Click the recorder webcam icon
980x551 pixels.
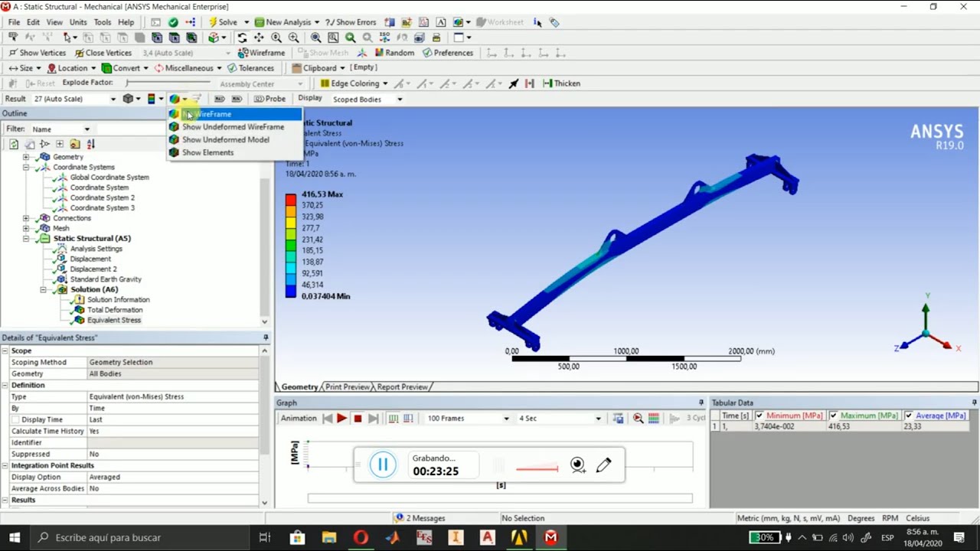tap(578, 465)
